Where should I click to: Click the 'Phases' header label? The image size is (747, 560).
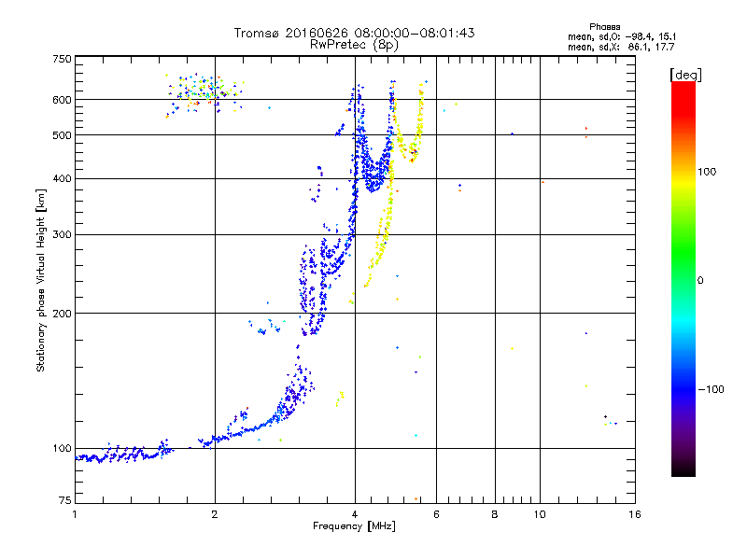pos(604,27)
